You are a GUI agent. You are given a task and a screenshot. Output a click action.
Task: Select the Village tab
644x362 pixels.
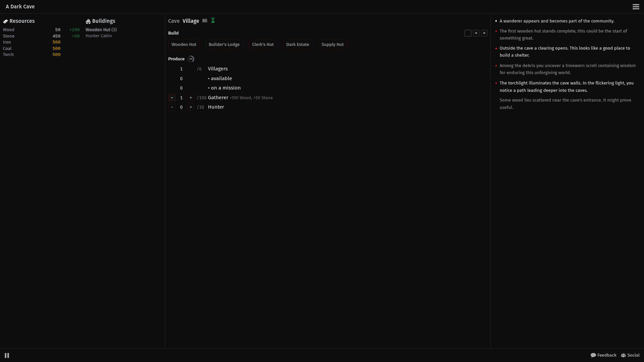pos(191,21)
